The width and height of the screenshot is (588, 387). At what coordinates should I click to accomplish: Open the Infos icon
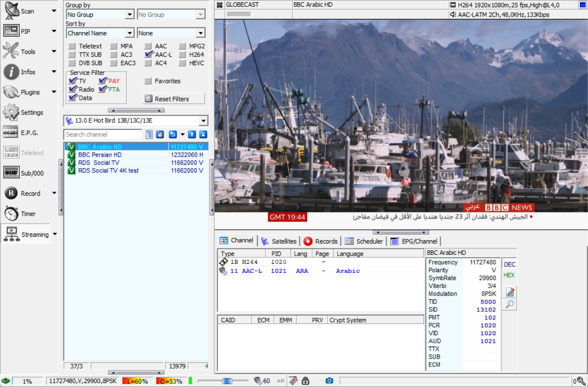(x=11, y=72)
